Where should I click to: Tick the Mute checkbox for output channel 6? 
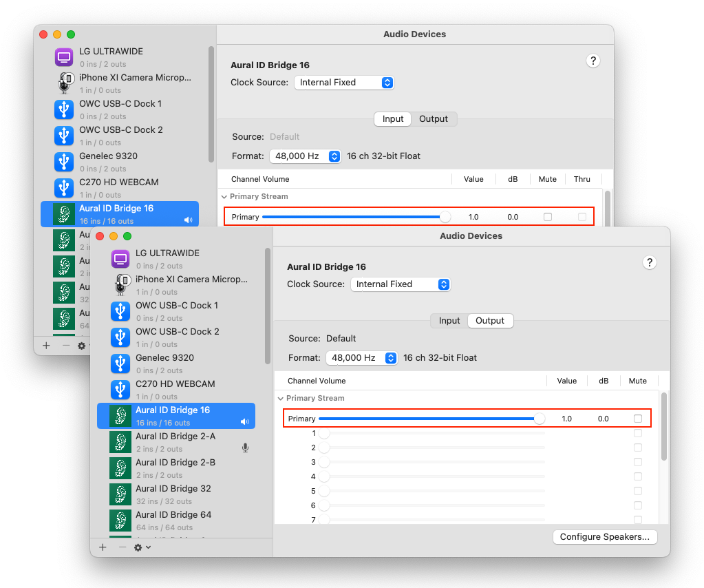[x=637, y=505]
